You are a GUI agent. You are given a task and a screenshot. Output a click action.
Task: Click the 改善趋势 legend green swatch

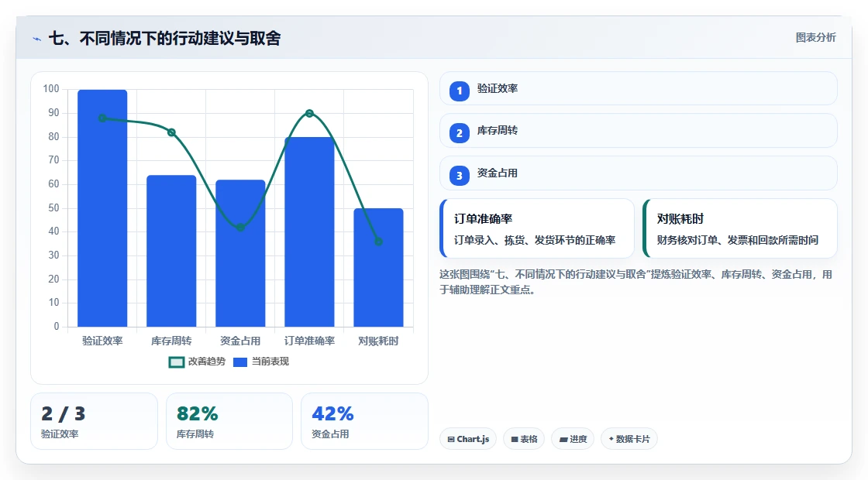click(x=176, y=362)
